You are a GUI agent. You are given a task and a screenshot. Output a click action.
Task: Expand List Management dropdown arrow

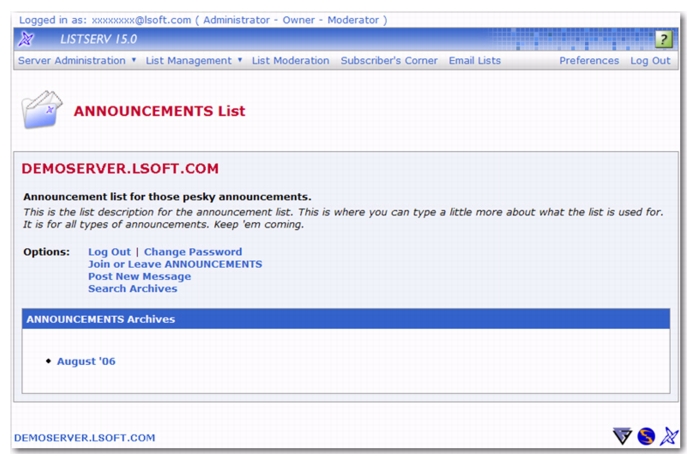point(240,60)
